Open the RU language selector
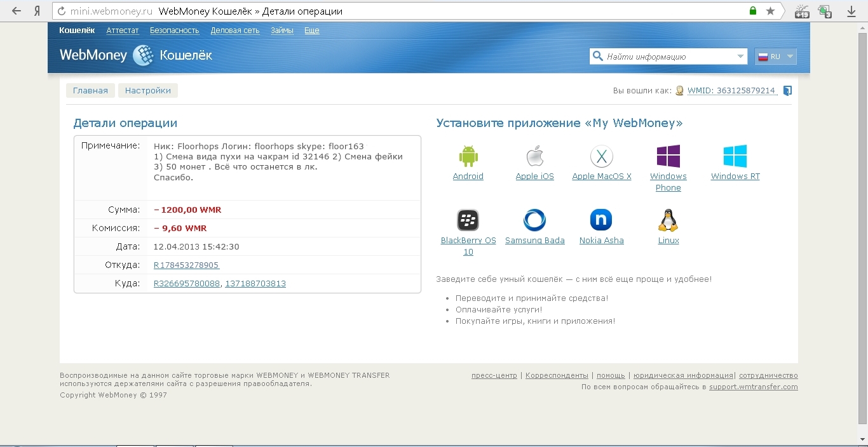 775,57
